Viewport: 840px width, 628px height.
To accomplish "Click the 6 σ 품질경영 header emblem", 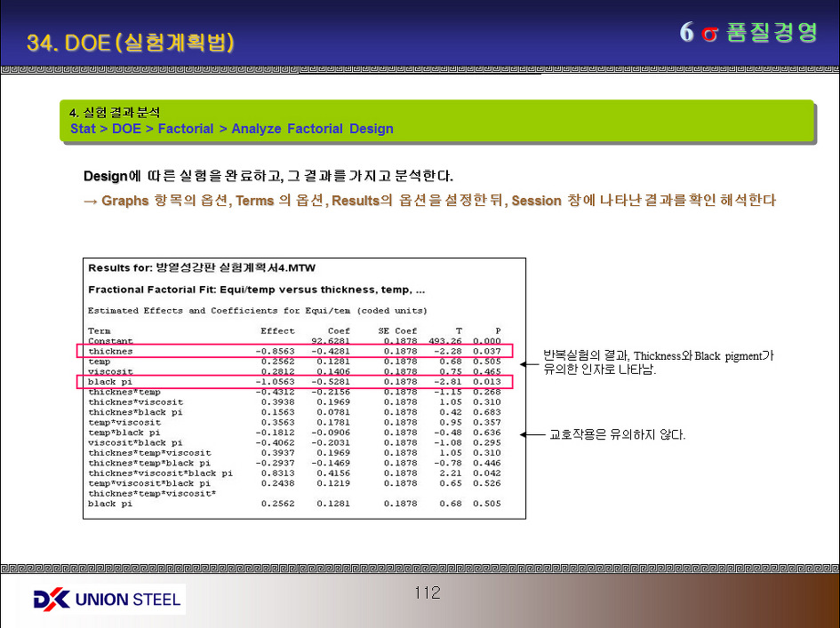I will click(x=748, y=33).
